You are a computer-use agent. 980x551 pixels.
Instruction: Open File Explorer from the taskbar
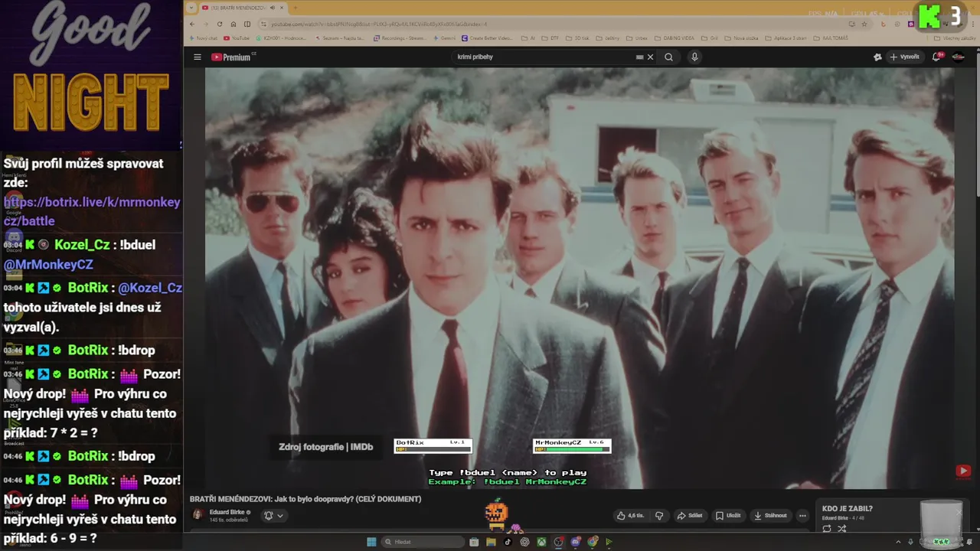tap(491, 542)
